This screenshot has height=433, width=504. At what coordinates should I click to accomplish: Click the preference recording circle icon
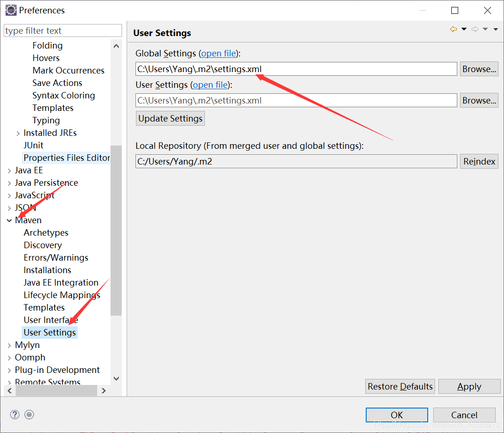[x=30, y=415]
